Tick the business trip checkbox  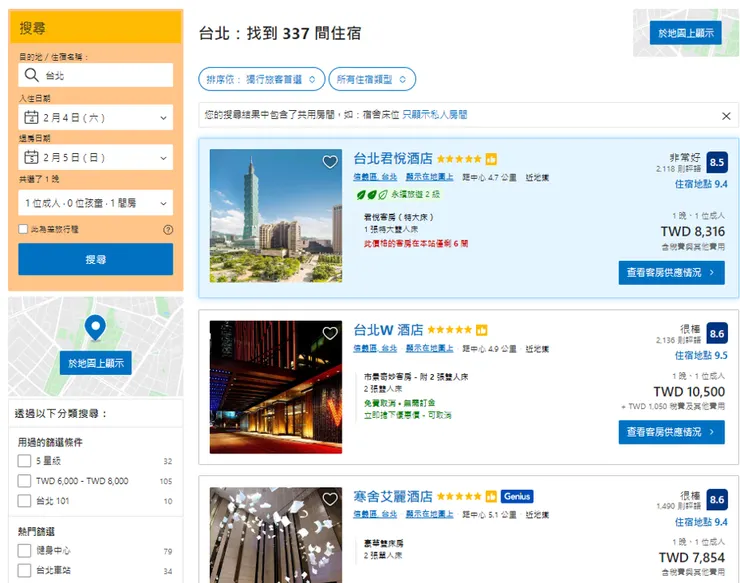[23, 229]
